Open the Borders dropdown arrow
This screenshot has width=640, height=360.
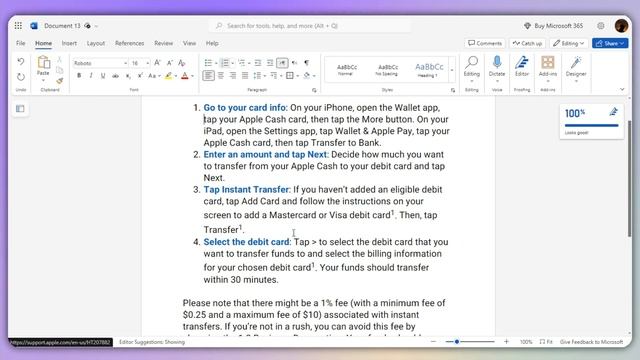(298, 76)
